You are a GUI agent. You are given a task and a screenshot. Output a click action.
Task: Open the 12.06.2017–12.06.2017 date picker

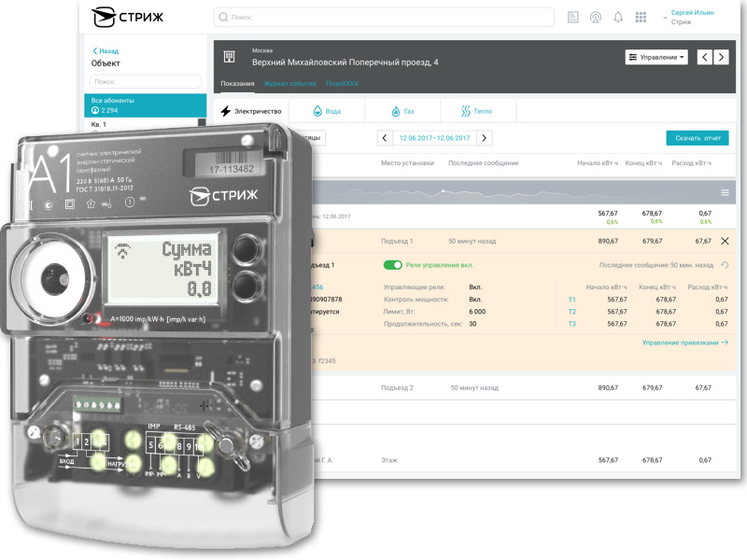[434, 138]
